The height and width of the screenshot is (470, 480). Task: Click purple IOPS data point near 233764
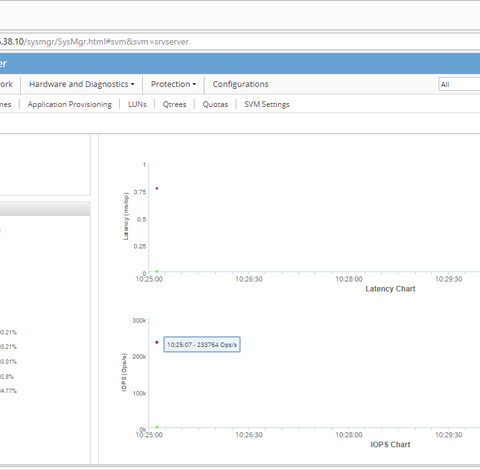click(157, 342)
